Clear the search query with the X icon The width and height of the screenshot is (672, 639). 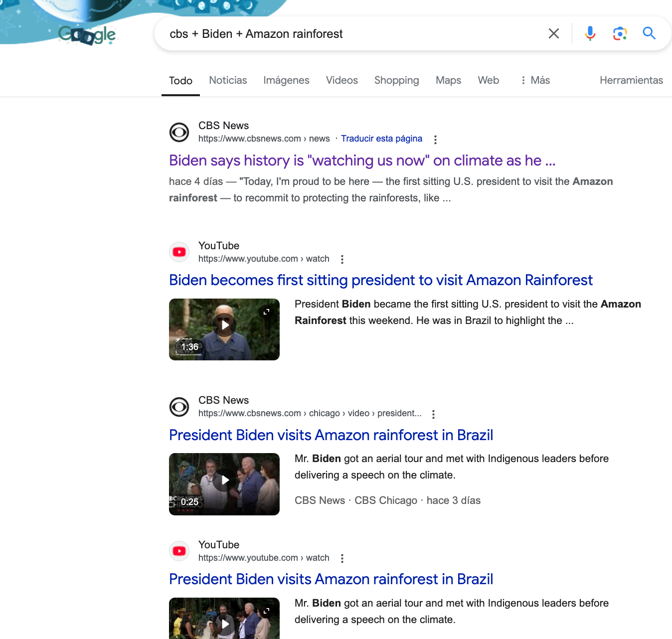click(553, 33)
